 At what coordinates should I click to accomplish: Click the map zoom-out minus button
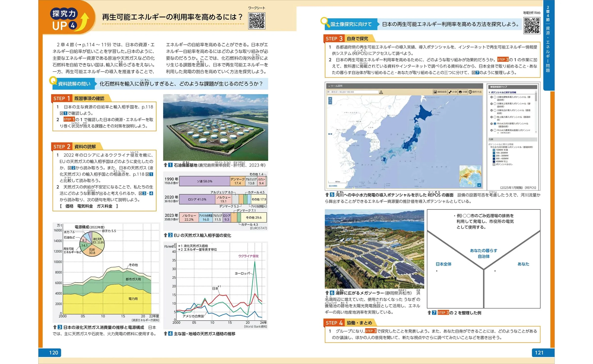point(330,102)
